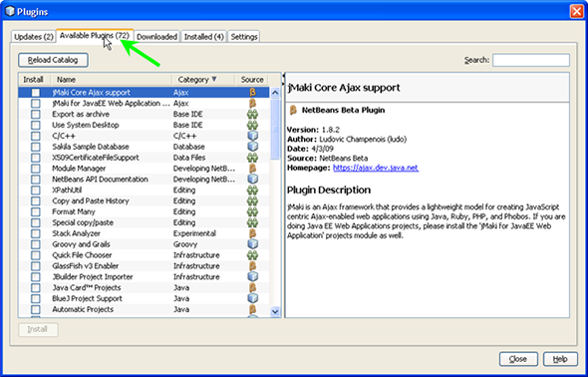This screenshot has width=588, height=377.
Task: Open the Installed (4) tab
Action: coord(204,37)
